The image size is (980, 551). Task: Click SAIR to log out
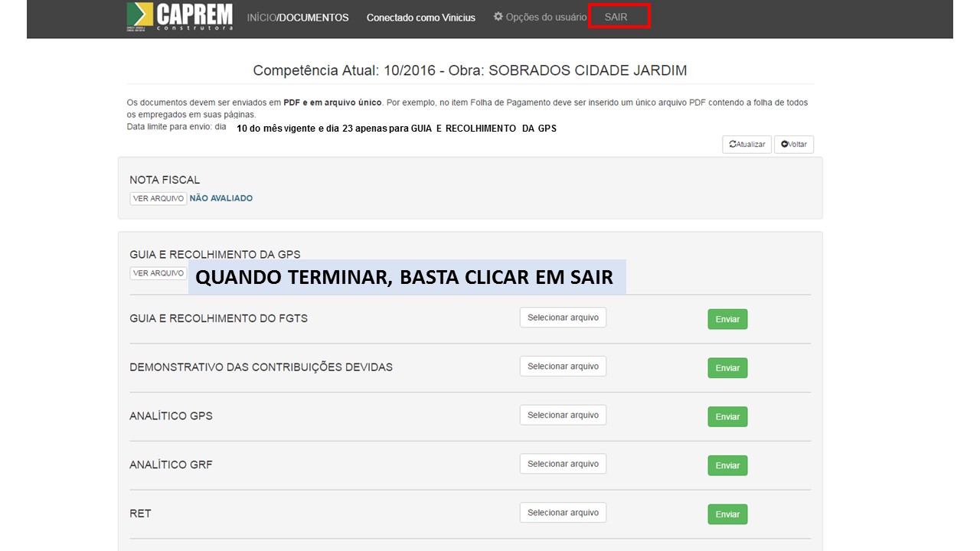tap(616, 17)
